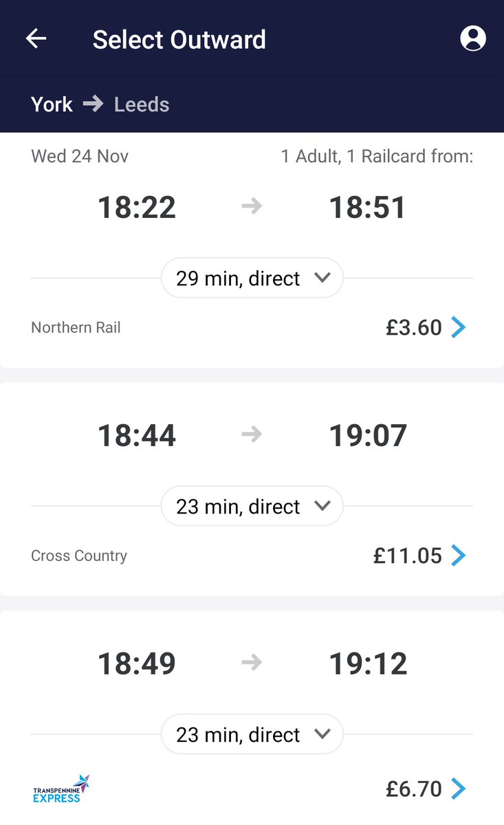Tap blue chevron next to £3.60

tap(459, 327)
